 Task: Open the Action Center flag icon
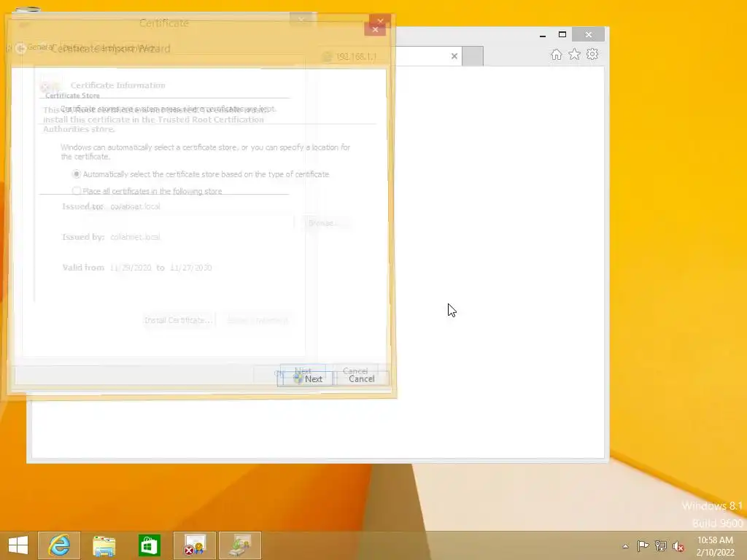coord(643,546)
